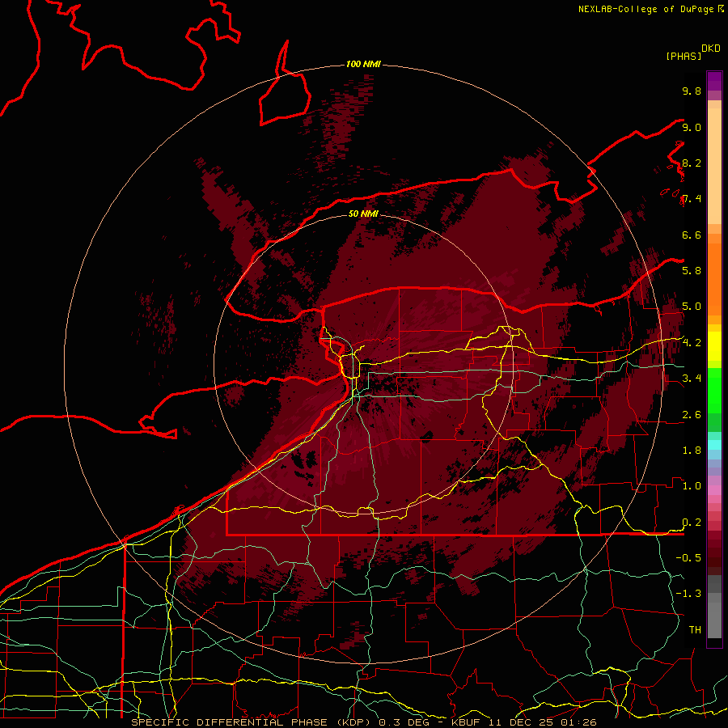Click the 2.6 legend value
The image size is (728, 728).
pos(692,415)
